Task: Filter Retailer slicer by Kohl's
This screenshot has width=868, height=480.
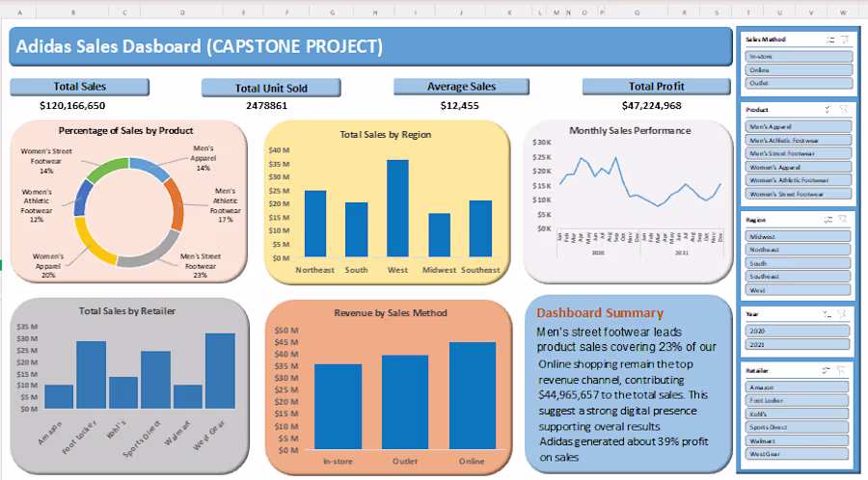Action: coord(797,413)
